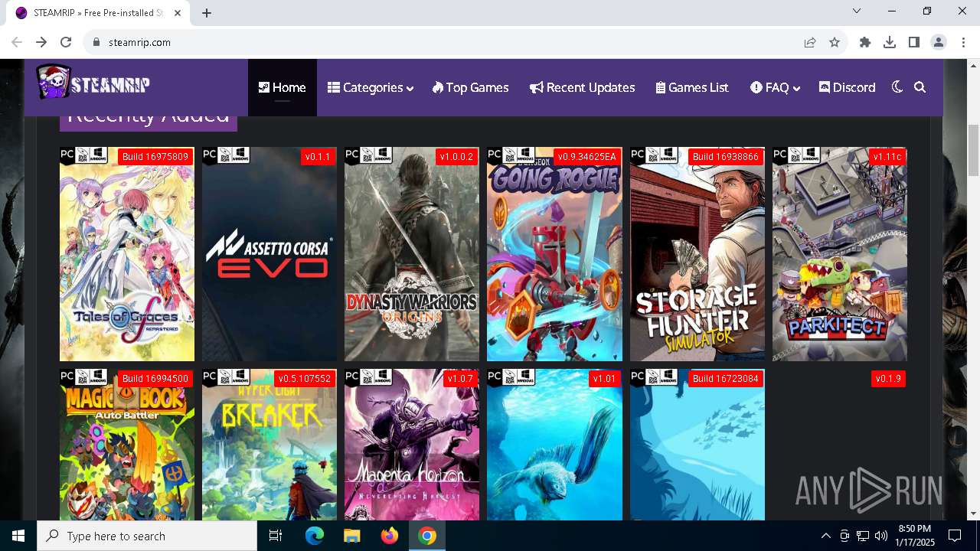The height and width of the screenshot is (551, 980).
Task: Open File Explorer from taskbar
Action: point(352,536)
